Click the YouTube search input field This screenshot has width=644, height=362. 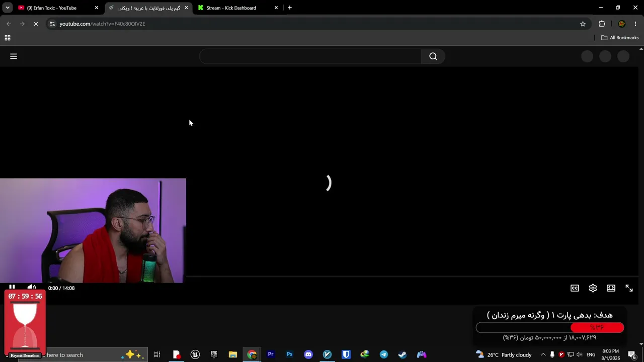coord(310,56)
